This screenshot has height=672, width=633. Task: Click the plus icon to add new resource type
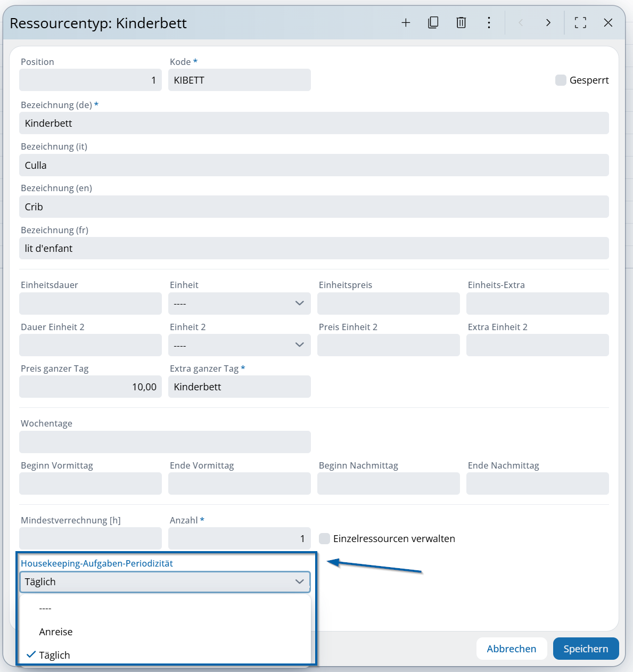(x=406, y=23)
